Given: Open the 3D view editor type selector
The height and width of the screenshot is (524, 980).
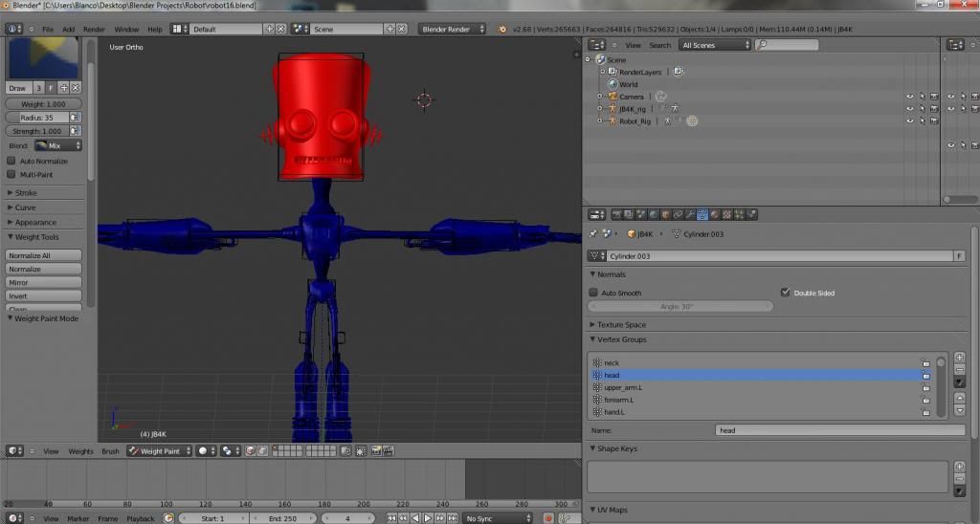Looking at the screenshot, I should pos(14,451).
